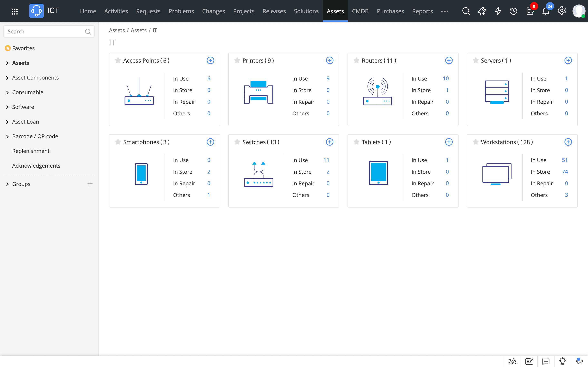Open the global search magnifier icon
Image resolution: width=588 pixels, height=367 pixels.
[466, 11]
